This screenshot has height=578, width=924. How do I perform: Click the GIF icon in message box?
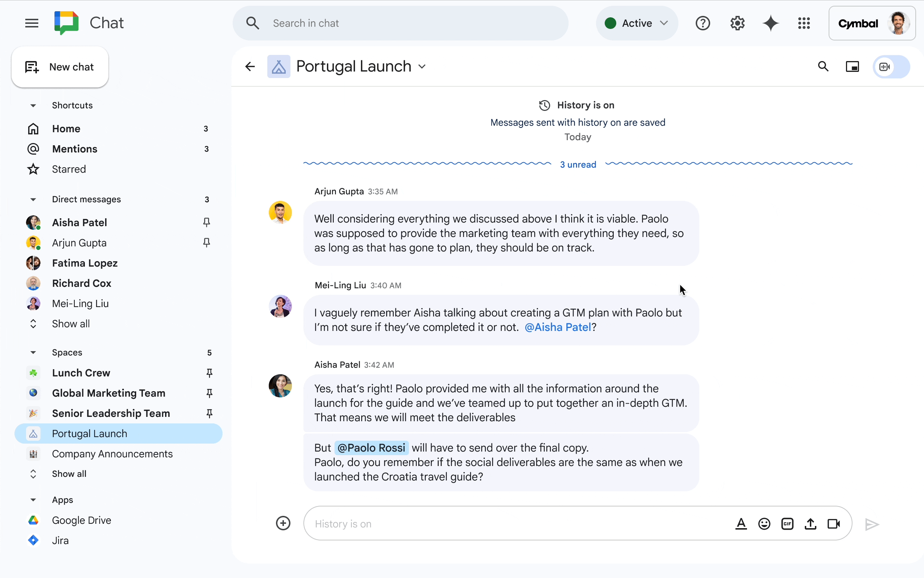click(x=787, y=524)
